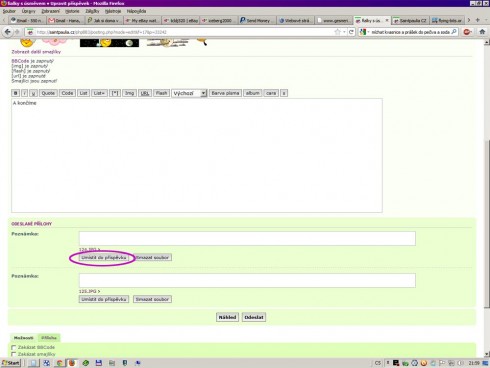Click the BBCode help link

point(20,61)
